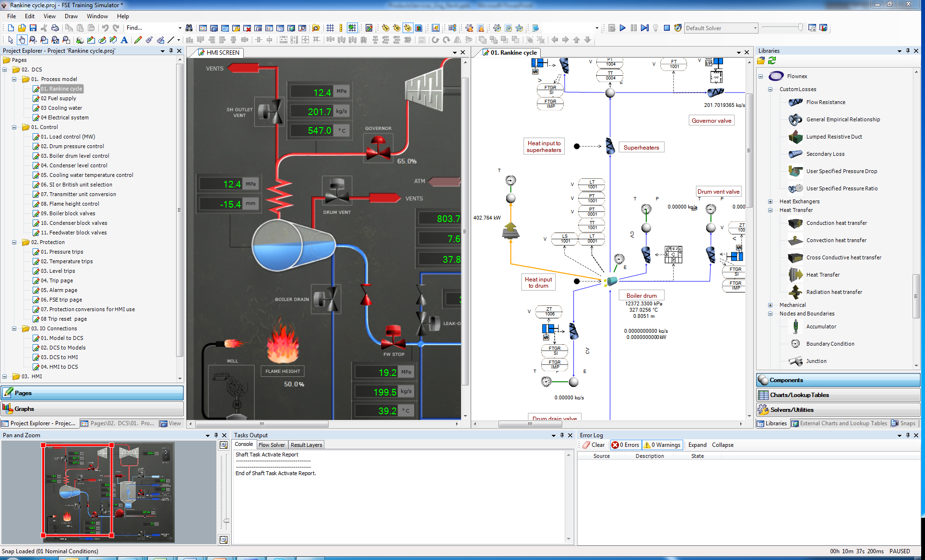Click the binoculars Find icon
This screenshot has height=560, width=925.
click(189, 28)
